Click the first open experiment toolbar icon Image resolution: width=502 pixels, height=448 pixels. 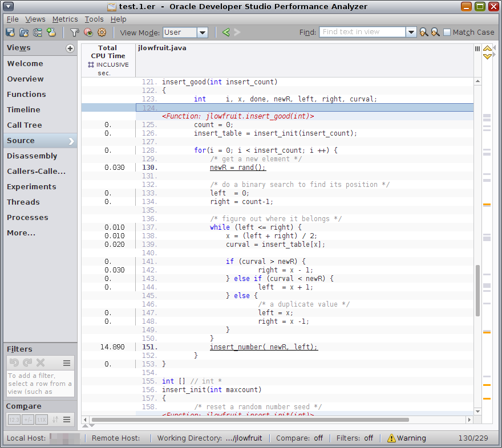pyautogui.click(x=11, y=32)
